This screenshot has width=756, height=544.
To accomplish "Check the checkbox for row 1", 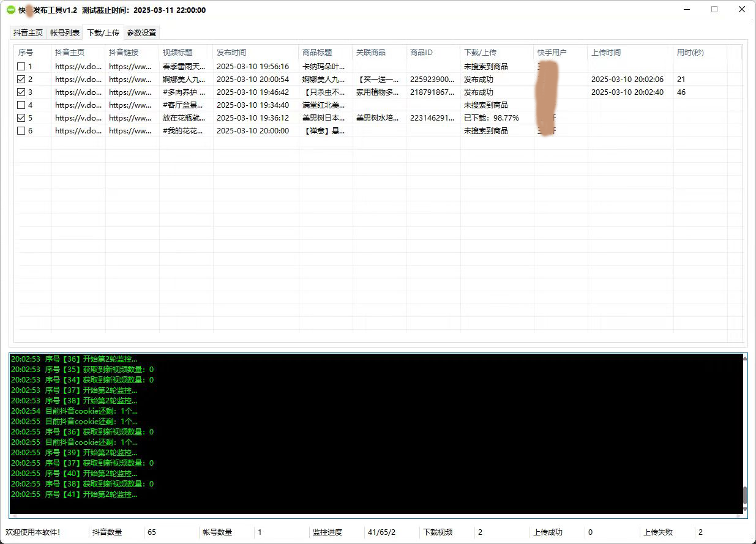I will [x=21, y=66].
